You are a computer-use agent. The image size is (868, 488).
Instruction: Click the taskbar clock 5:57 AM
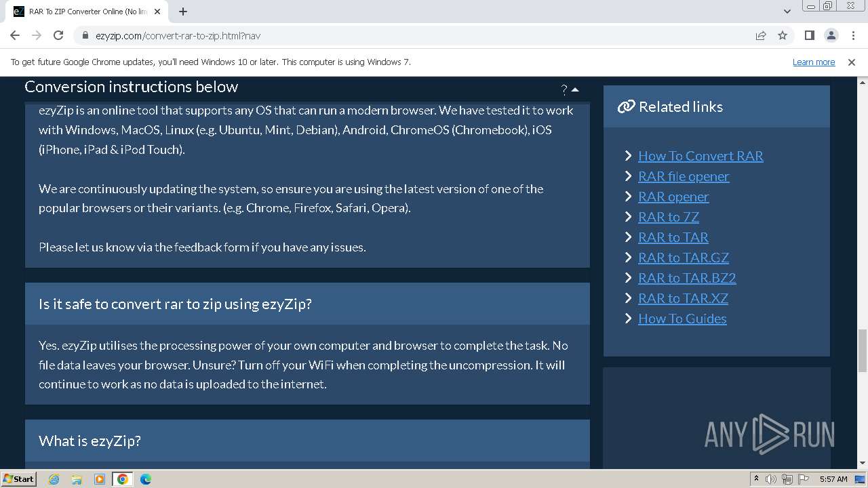click(x=833, y=479)
